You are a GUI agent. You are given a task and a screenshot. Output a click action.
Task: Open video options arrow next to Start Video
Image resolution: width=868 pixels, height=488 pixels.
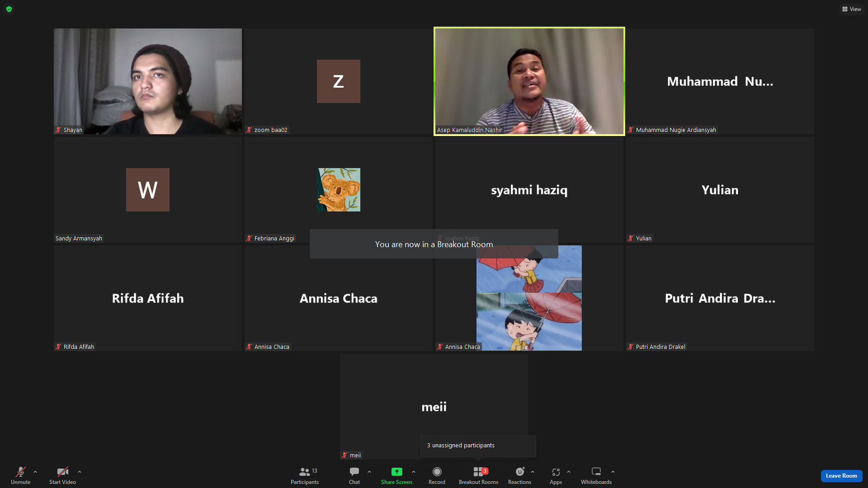pyautogui.click(x=80, y=472)
